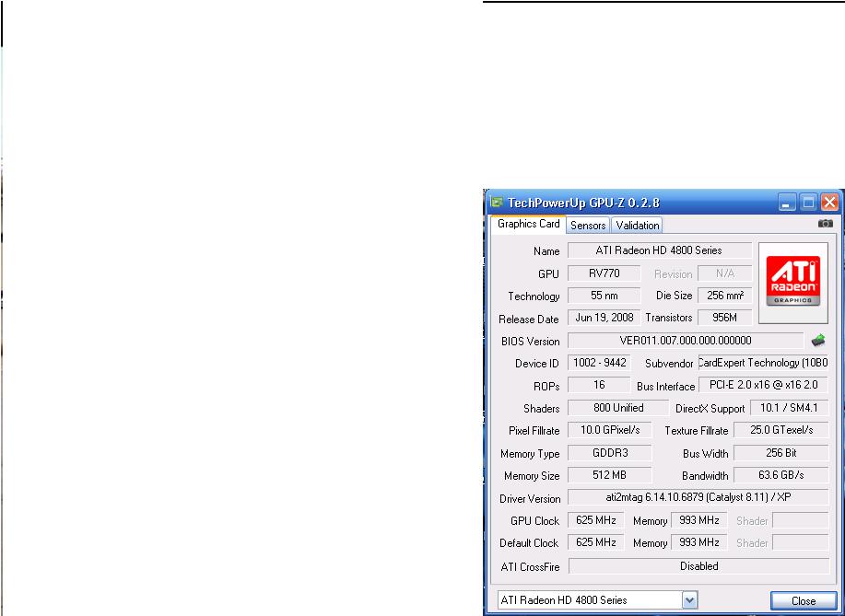Click the Shaders value 800 Unified

pyautogui.click(x=618, y=408)
